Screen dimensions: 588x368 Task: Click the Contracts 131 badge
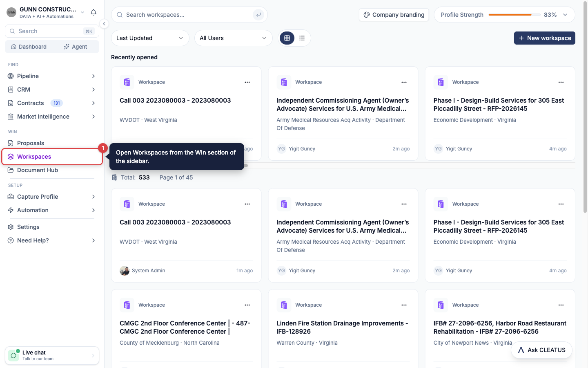pos(57,103)
